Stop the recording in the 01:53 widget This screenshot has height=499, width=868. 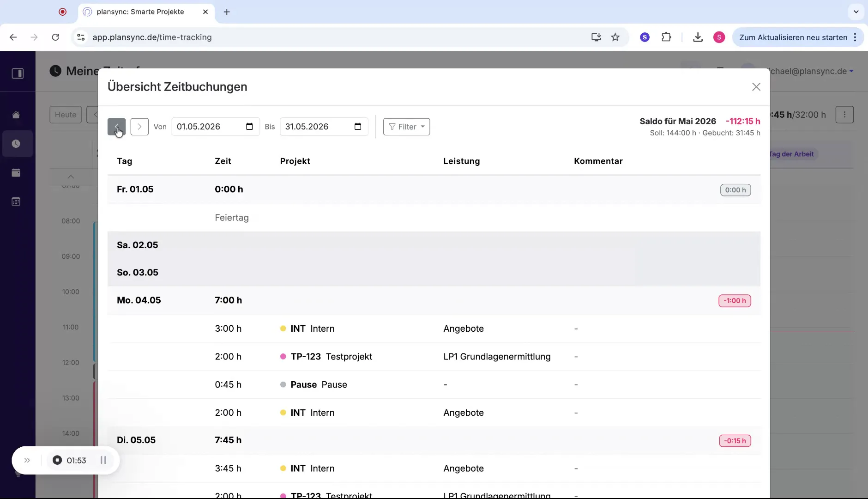pyautogui.click(x=57, y=460)
